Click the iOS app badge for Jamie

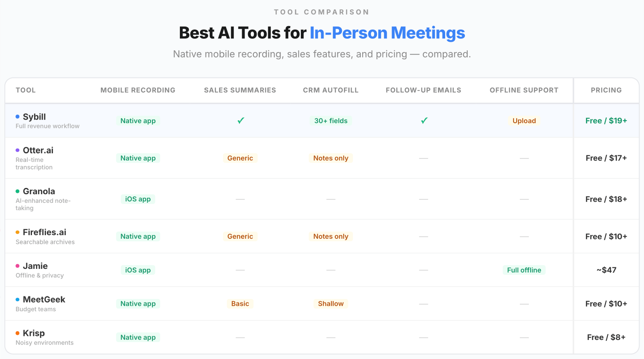click(x=138, y=270)
